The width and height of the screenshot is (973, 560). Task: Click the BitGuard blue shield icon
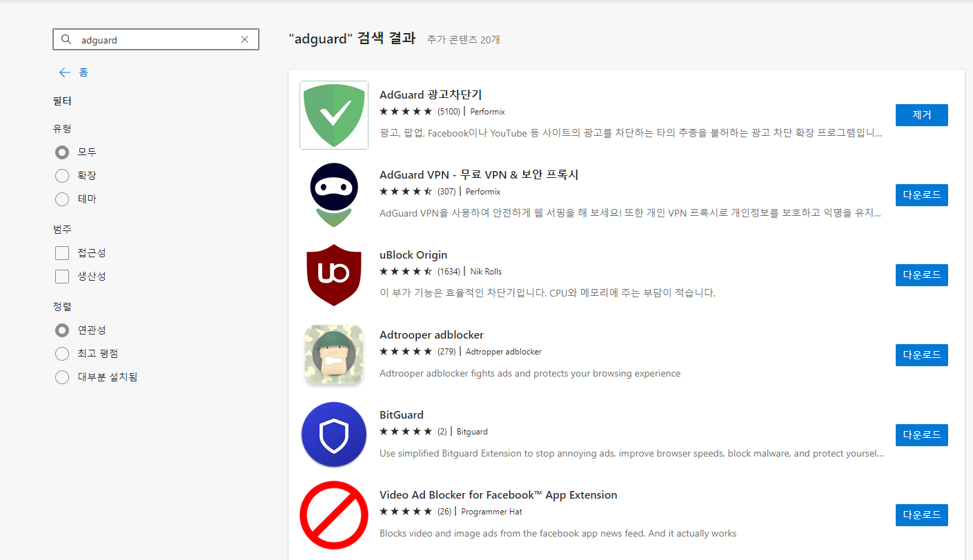(x=334, y=435)
